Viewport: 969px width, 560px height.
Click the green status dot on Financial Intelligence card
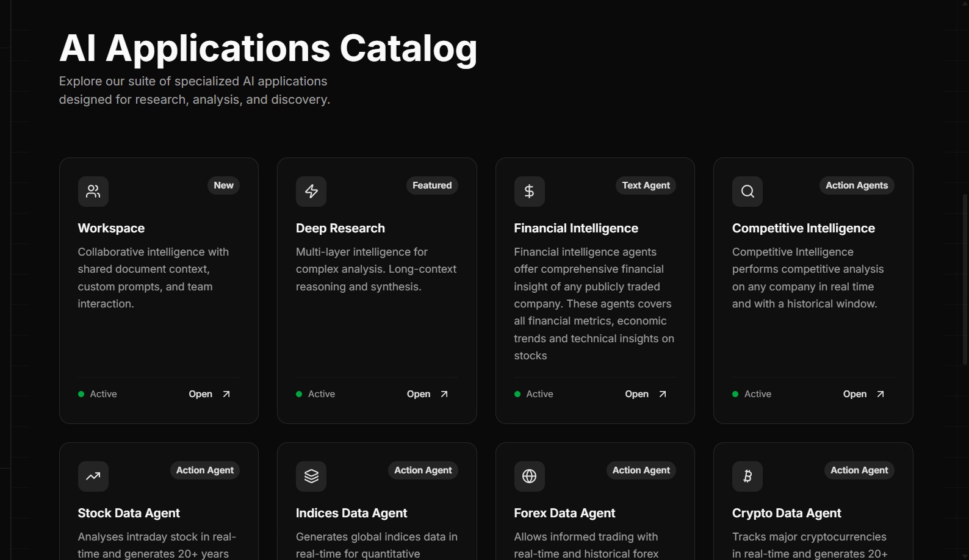tap(517, 394)
